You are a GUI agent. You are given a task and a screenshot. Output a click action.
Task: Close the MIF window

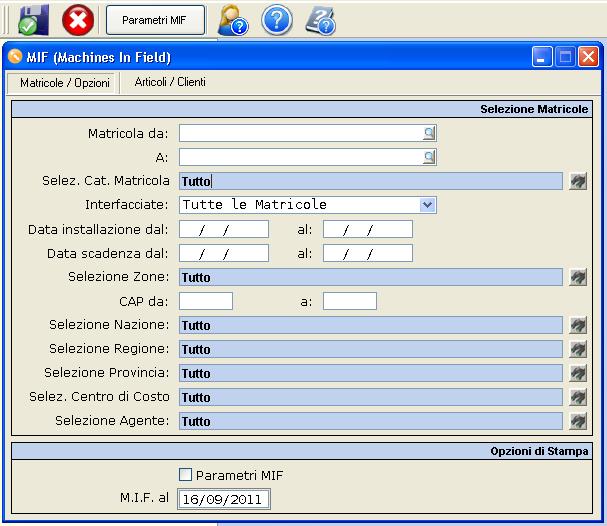pyautogui.click(x=588, y=57)
